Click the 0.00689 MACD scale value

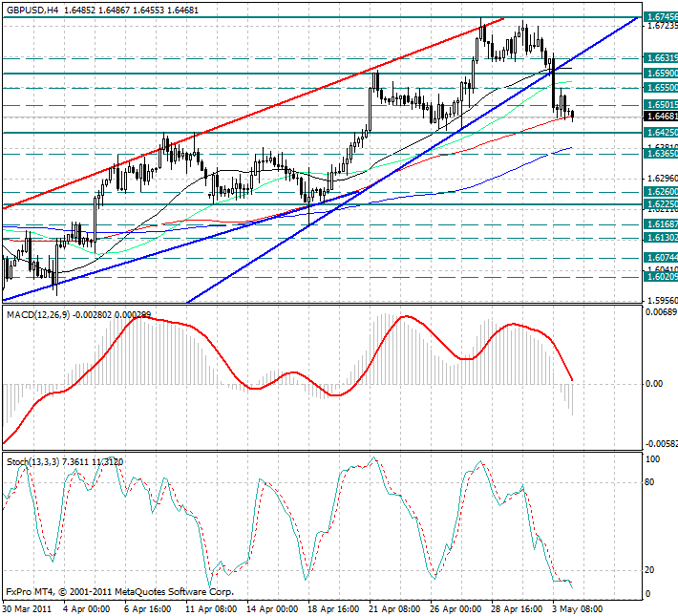coord(661,312)
